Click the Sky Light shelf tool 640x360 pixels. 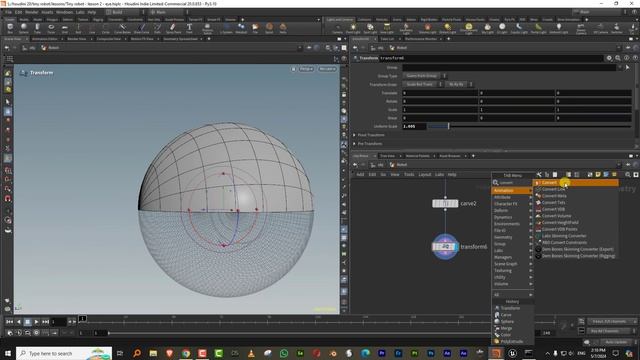tap(487, 28)
